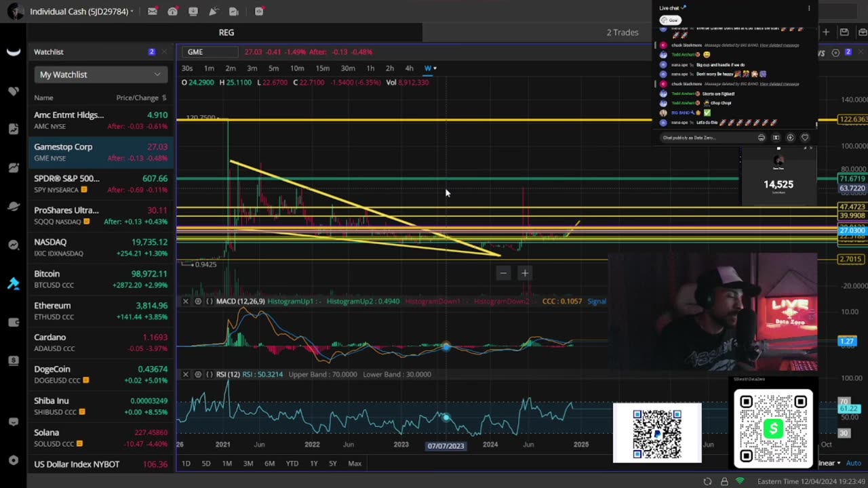This screenshot has height=488, width=868.
Task: Open the chart document icon in top toolbar
Action: pyautogui.click(x=234, y=12)
